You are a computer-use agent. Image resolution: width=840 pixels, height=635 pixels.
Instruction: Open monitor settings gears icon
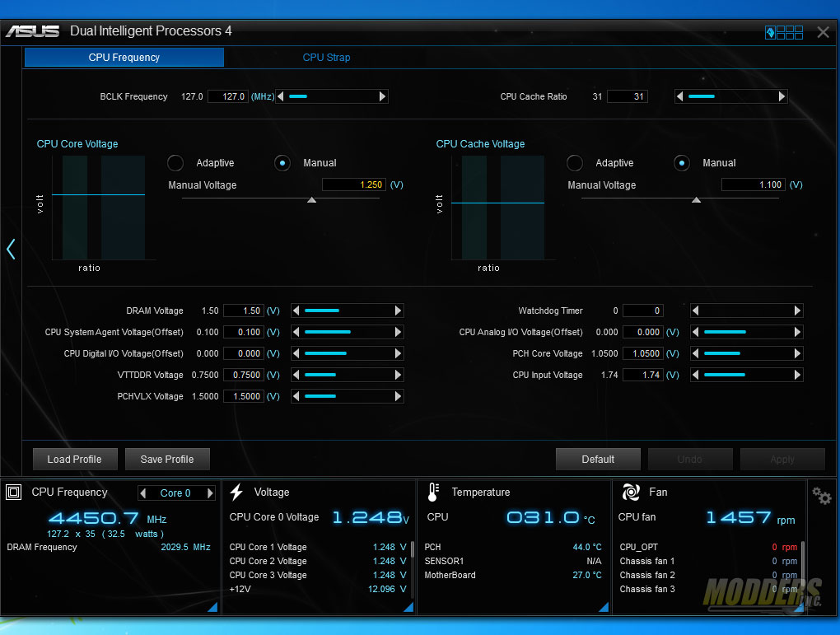(x=822, y=496)
